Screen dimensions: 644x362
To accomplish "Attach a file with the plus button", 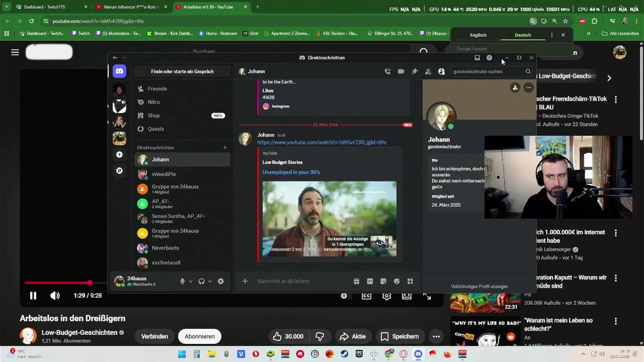I will 245,282.
